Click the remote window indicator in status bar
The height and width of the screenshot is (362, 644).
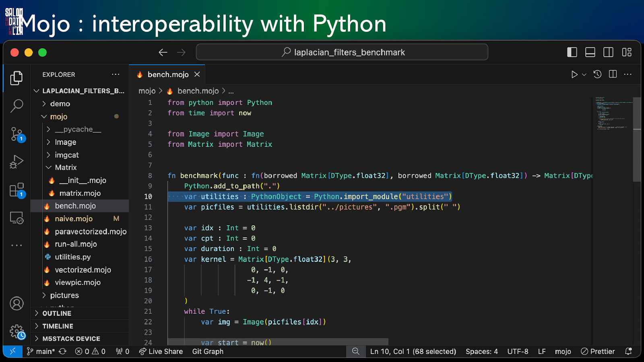pos(12,351)
